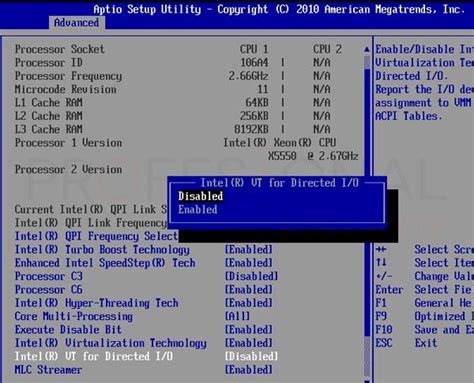Select Execute Disable Bit option
The width and height of the screenshot is (474, 383).
coord(68,329)
